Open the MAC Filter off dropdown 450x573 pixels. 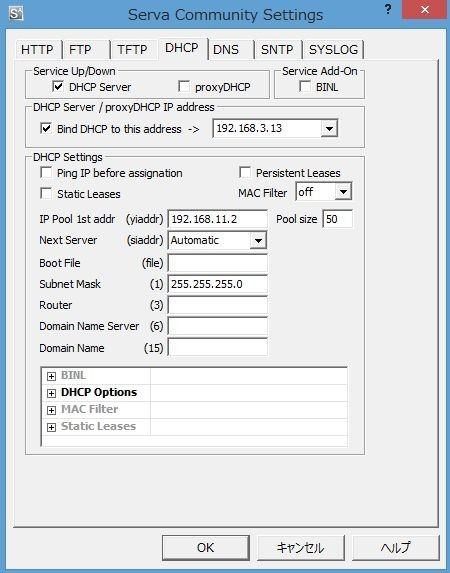343,191
